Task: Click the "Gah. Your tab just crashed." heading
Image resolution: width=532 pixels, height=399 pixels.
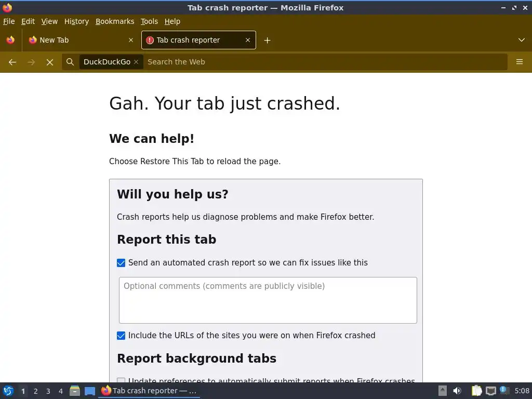Action: [224, 103]
